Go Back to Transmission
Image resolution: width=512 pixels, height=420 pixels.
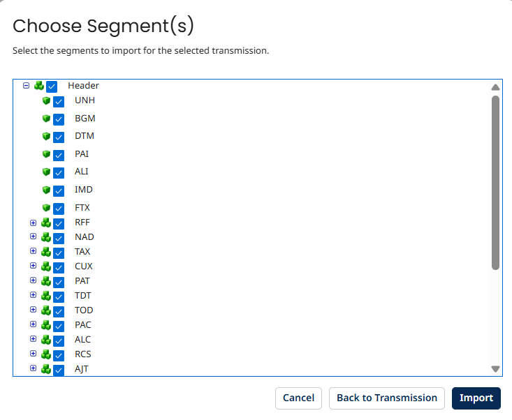click(x=386, y=398)
